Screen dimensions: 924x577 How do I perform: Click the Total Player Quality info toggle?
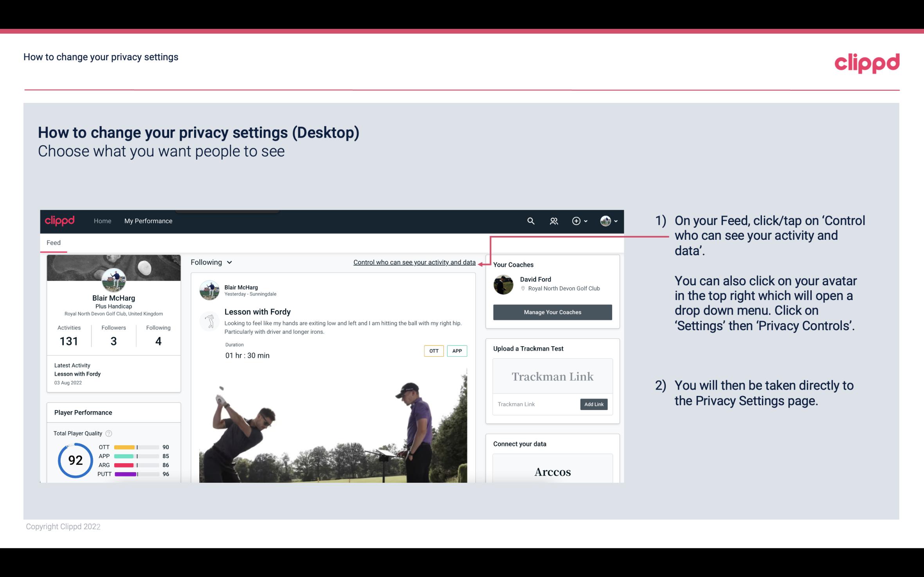point(109,433)
